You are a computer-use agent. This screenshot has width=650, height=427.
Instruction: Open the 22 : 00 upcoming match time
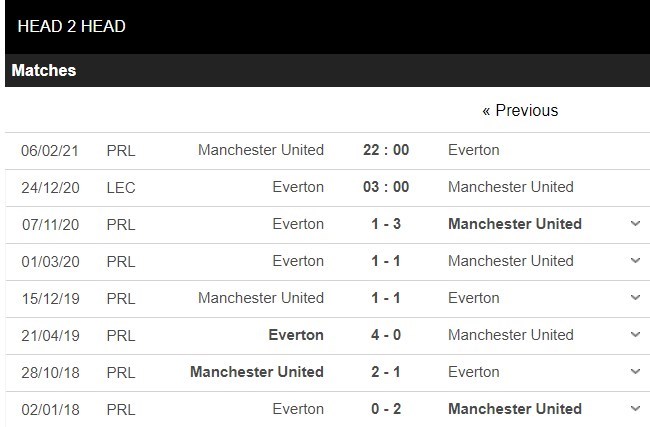(x=386, y=150)
